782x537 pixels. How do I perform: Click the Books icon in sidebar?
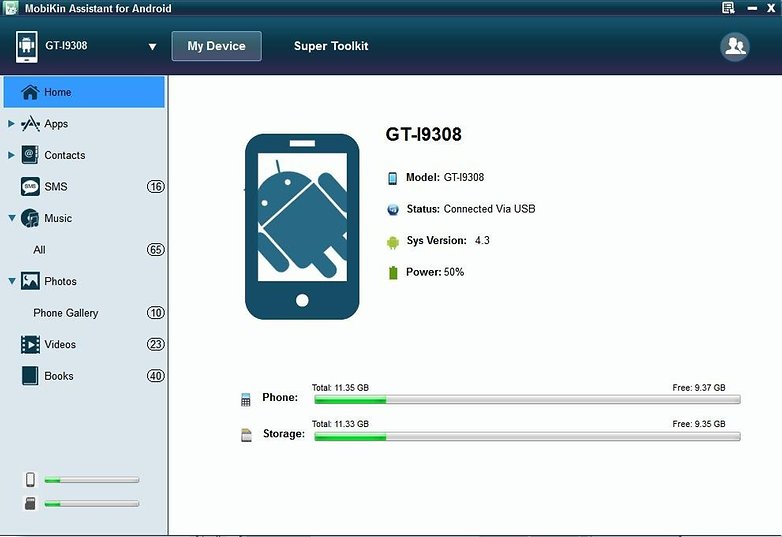click(30, 375)
